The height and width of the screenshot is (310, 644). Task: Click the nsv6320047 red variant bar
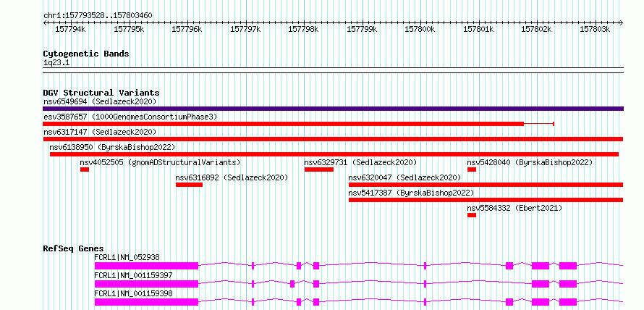point(486,185)
